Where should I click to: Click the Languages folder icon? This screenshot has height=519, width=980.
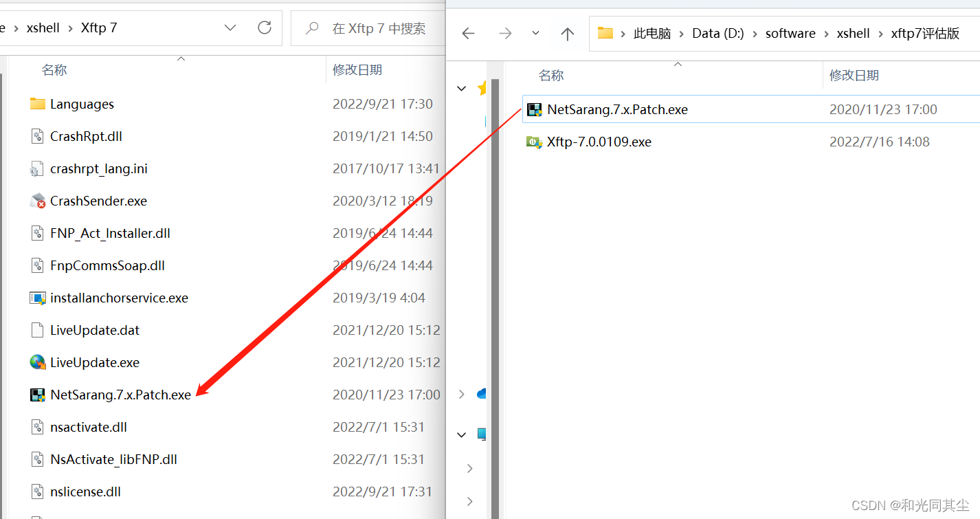click(x=38, y=104)
